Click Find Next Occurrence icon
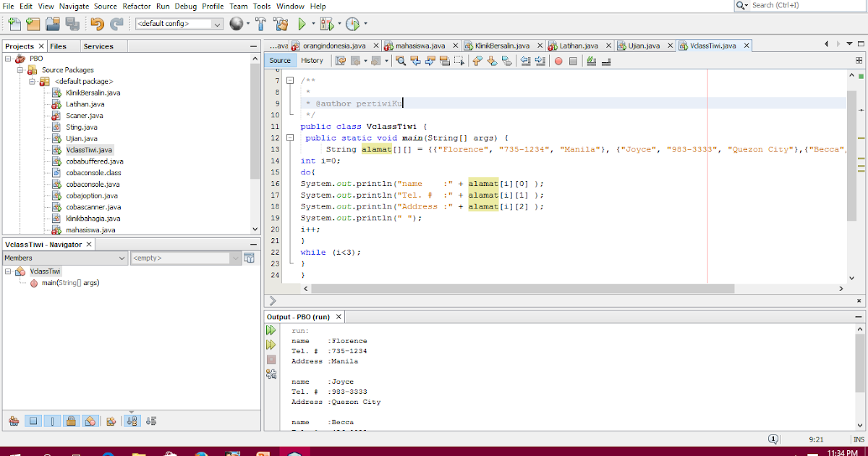Viewport: 868px width, 456px height. tap(430, 61)
